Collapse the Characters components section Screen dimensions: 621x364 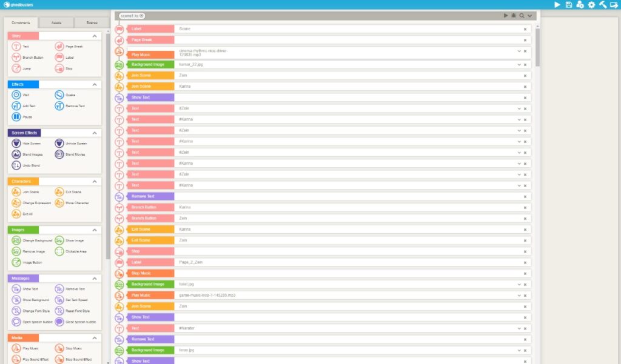95,181
